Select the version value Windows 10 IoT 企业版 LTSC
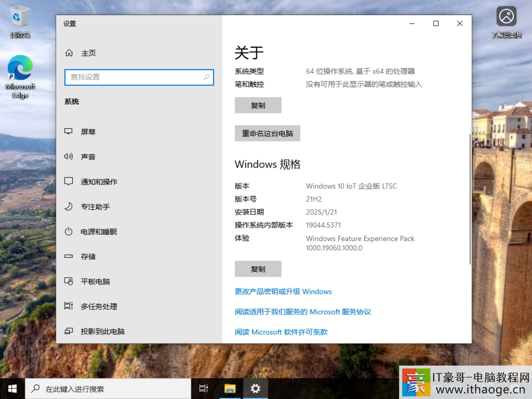The image size is (532, 399). [351, 186]
